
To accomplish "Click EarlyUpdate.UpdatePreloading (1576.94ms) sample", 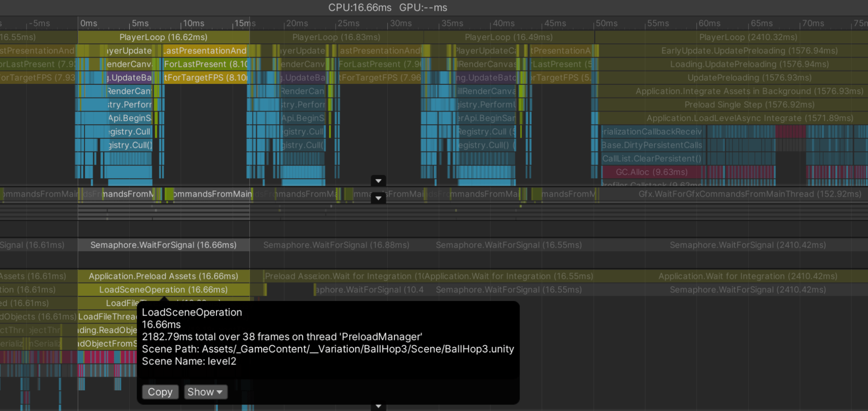I will pos(749,51).
